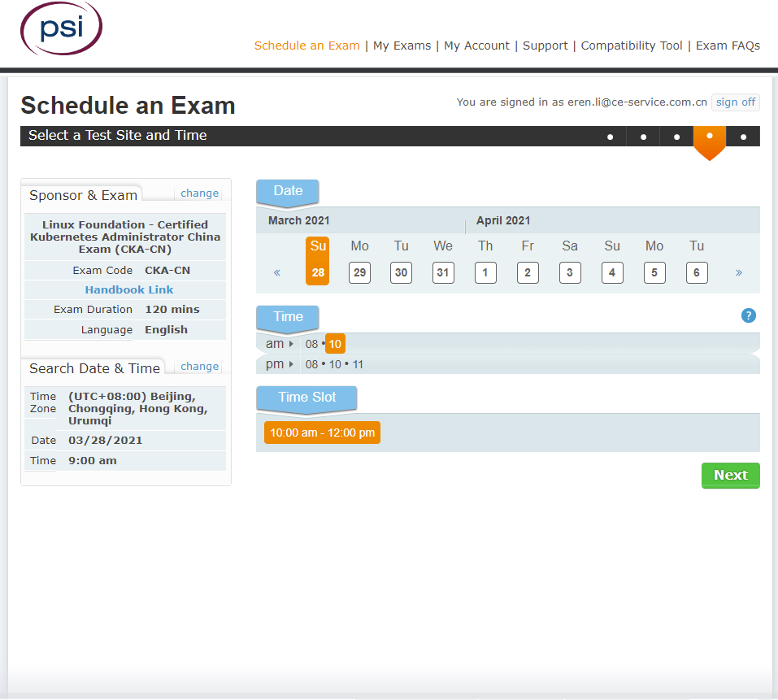
Task: Go to next dates with right chevron
Action: (738, 272)
